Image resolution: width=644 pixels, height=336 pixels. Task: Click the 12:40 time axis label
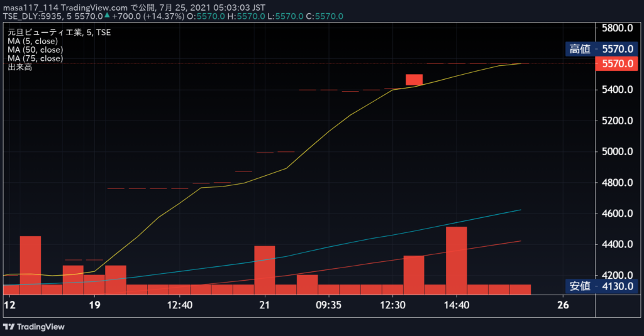[x=179, y=305]
